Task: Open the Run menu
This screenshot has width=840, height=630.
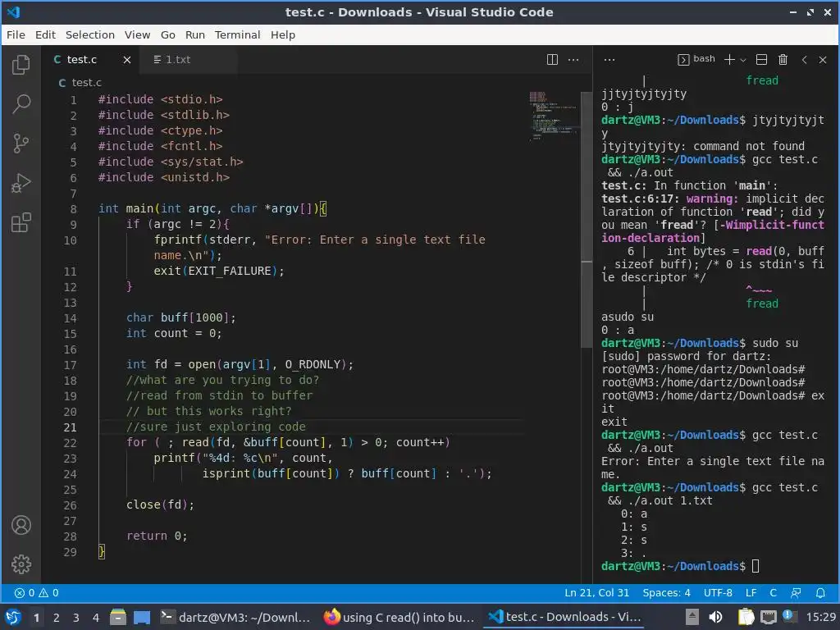Action: click(195, 34)
